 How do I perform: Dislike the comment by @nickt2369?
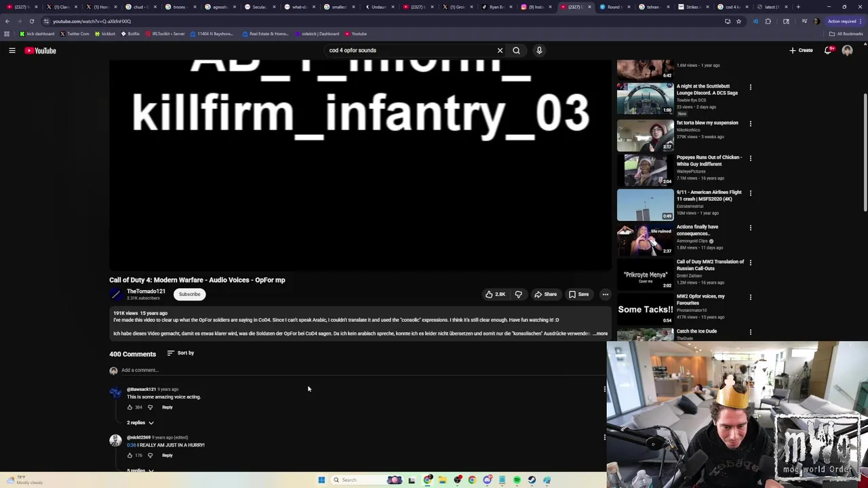(150, 455)
